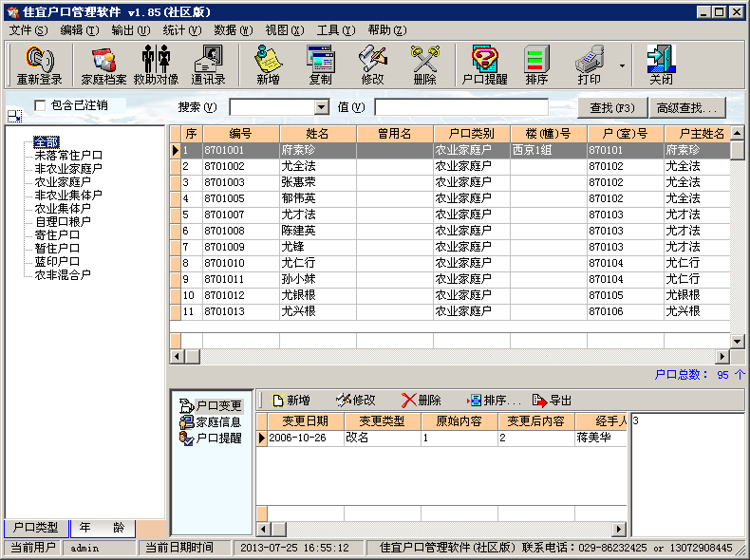
Task: Open the 搜索 field dropdown arrow
Action: click(x=321, y=107)
